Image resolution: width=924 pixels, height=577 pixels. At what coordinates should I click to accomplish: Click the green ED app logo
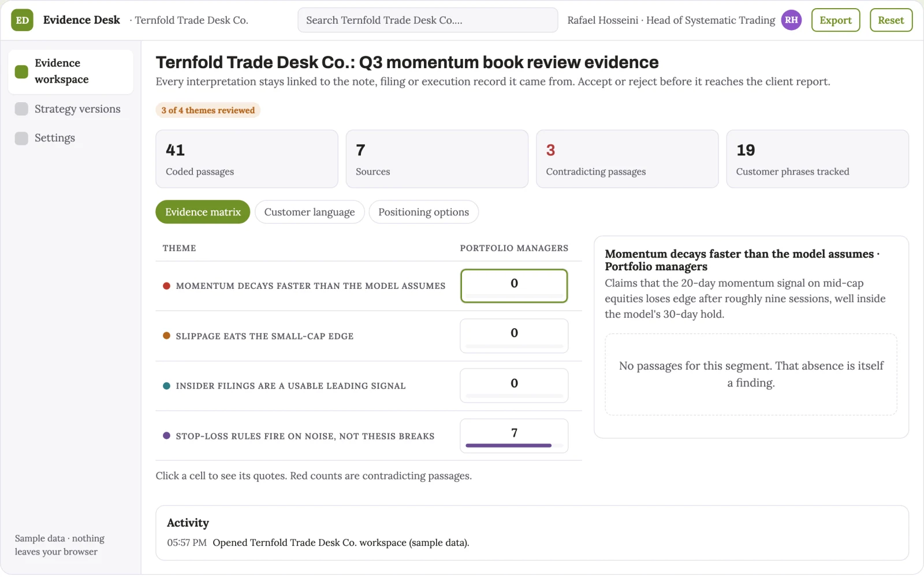coord(22,20)
